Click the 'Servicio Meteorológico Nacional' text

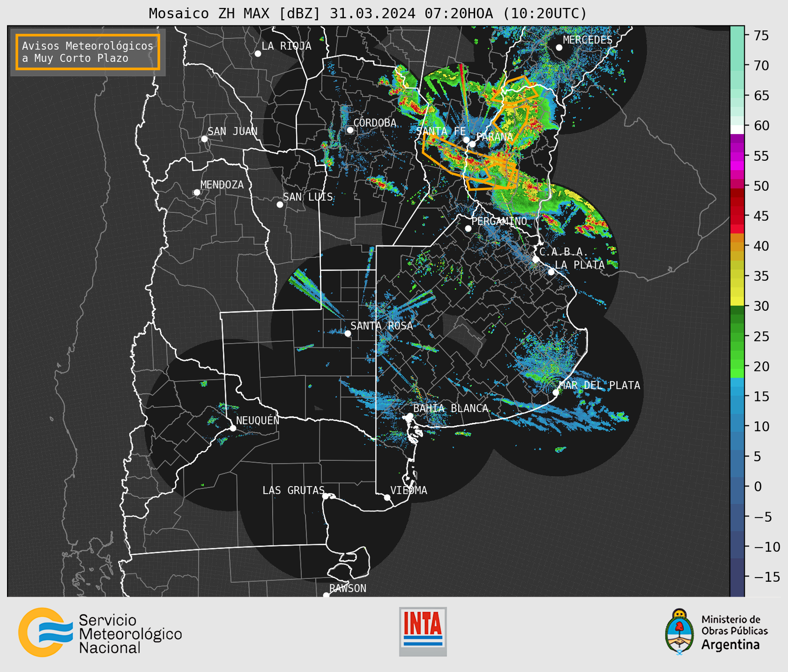pyautogui.click(x=130, y=634)
